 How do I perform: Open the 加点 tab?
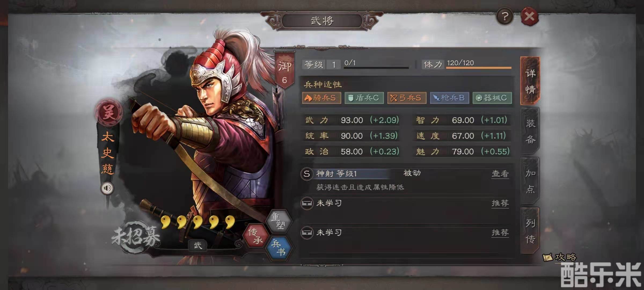coord(530,181)
